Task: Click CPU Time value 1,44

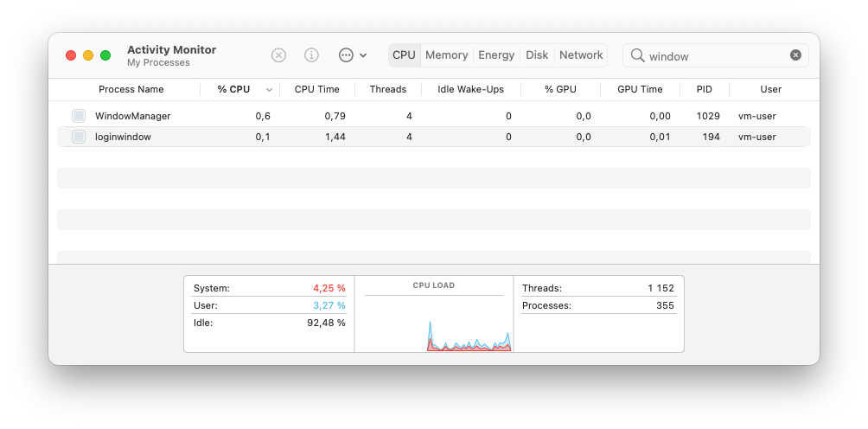Action: [335, 137]
